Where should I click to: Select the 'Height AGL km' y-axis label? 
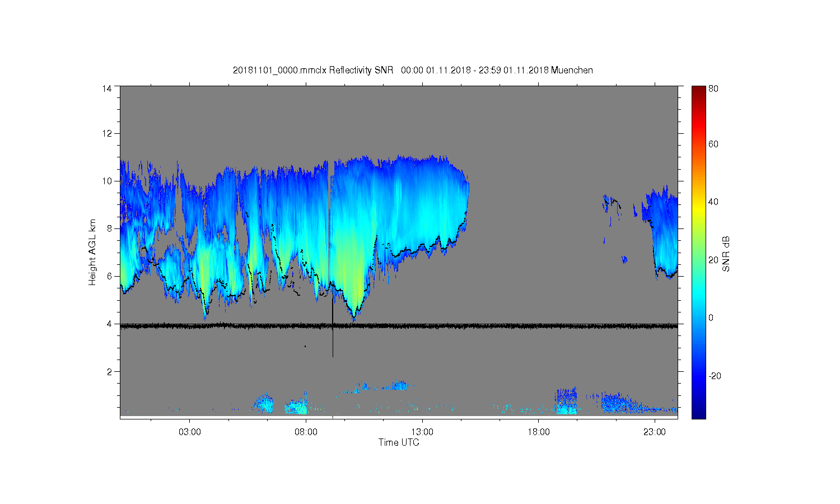(x=92, y=252)
